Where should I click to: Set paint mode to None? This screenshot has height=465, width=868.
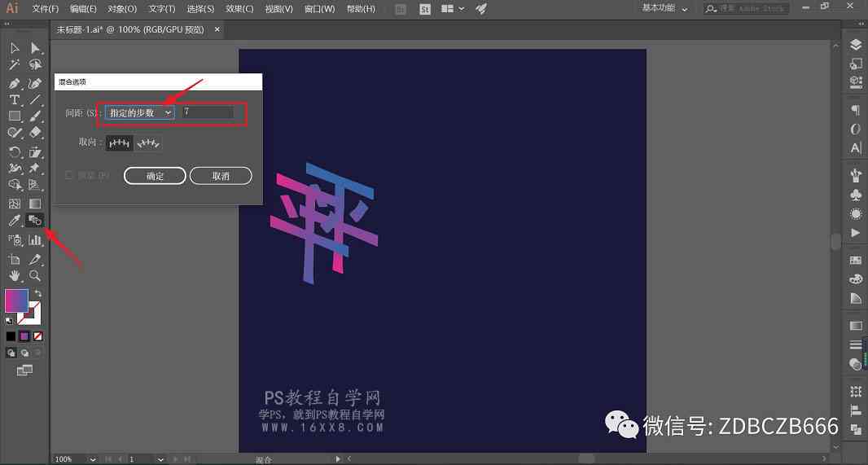[37, 336]
